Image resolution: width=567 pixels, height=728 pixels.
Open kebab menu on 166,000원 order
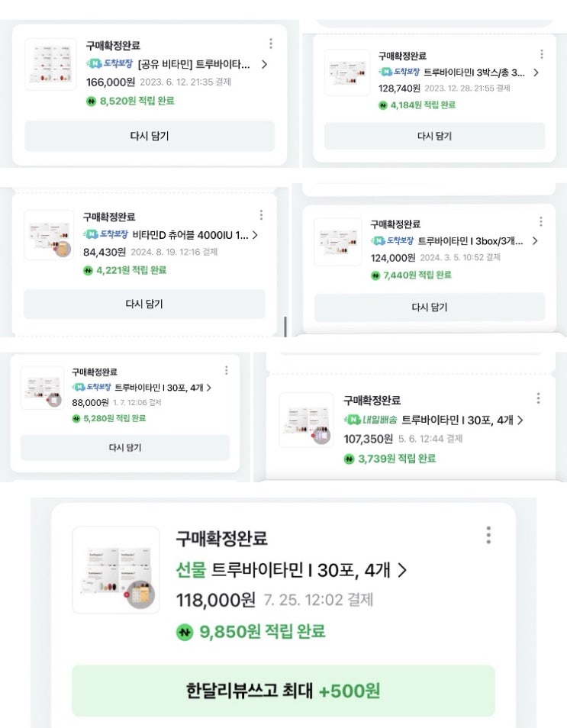click(271, 43)
